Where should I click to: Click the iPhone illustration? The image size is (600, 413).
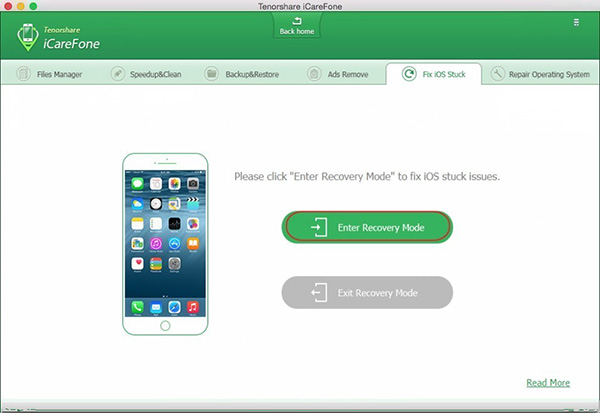[165, 244]
